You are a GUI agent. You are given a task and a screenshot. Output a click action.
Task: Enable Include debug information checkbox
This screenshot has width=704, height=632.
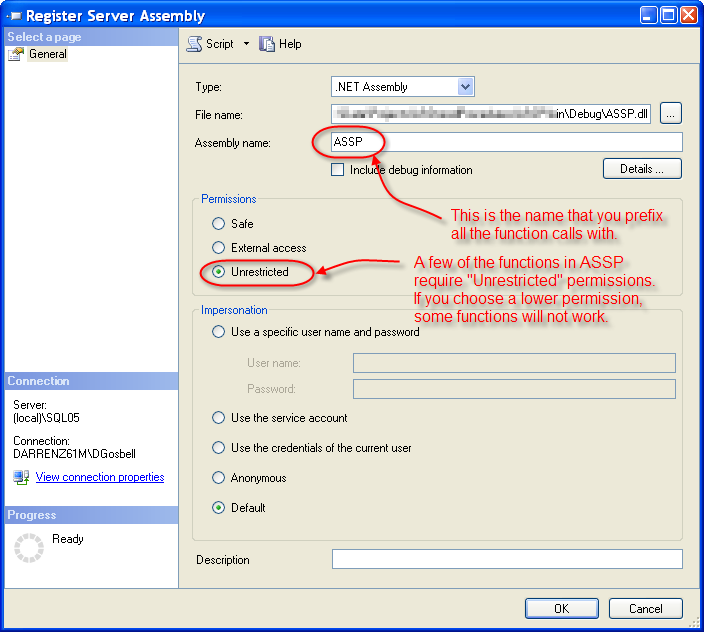338,170
